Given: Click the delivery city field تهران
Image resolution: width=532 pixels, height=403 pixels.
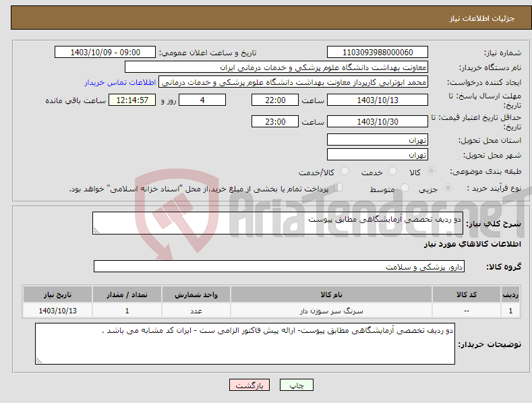Looking at the screenshot, I should [378, 155].
